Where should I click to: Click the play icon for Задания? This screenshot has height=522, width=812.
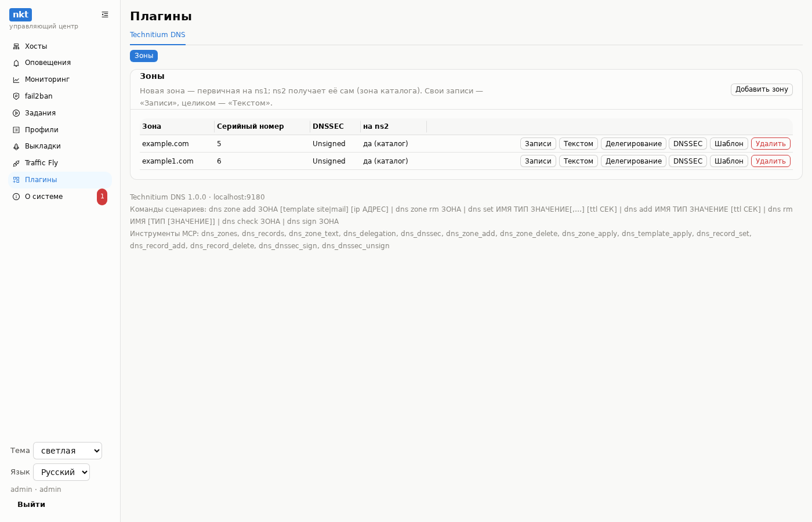(16, 113)
